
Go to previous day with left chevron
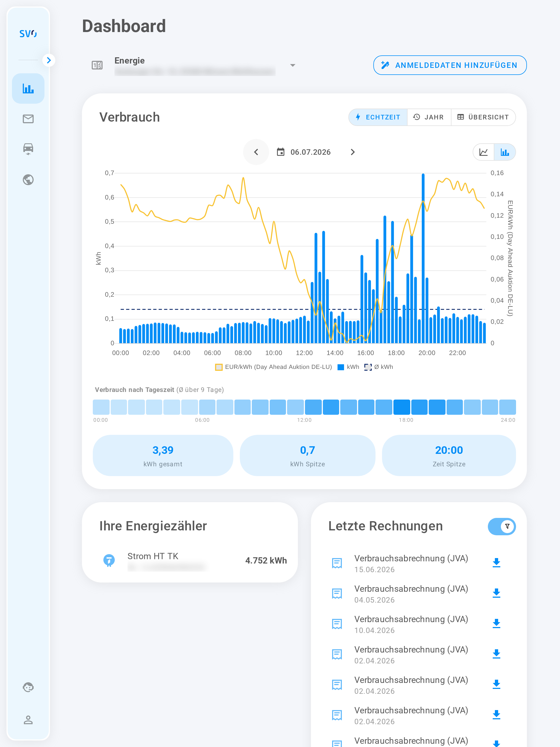[256, 152]
